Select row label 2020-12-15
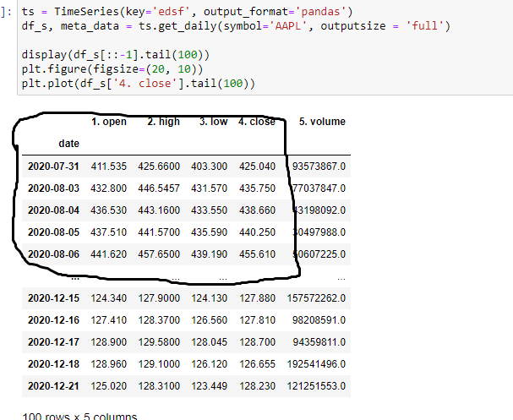 click(x=53, y=298)
